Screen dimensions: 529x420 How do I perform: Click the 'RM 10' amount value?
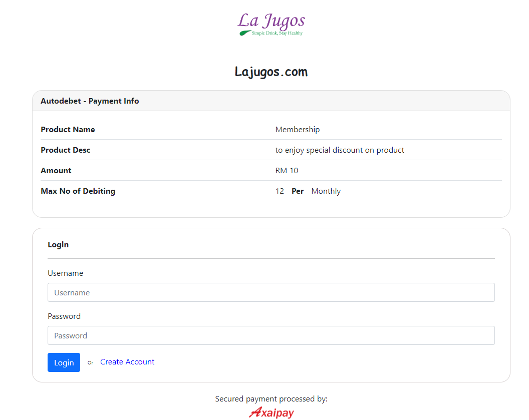click(x=287, y=171)
